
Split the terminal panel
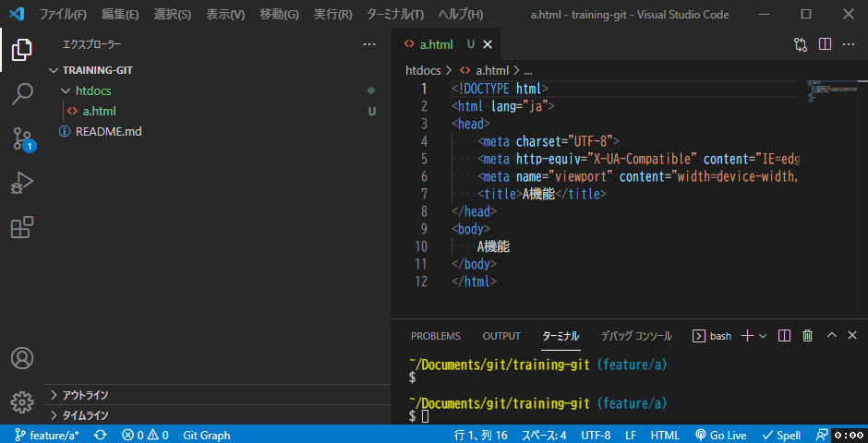(784, 335)
